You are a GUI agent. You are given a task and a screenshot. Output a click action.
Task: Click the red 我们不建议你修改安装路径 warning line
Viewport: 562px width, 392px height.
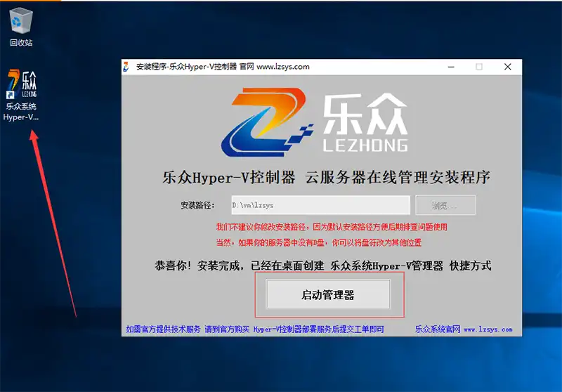click(331, 227)
